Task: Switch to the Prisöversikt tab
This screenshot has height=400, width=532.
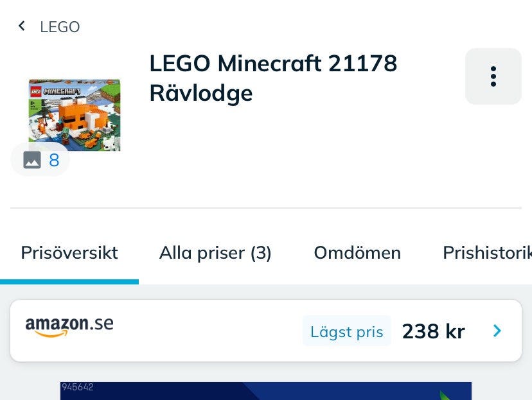Action: [x=69, y=253]
